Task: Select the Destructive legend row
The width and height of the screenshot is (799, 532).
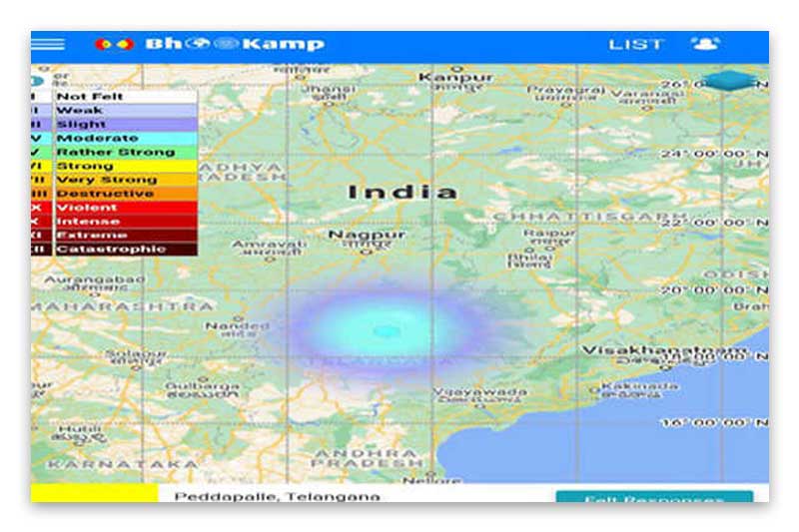Action: pyautogui.click(x=114, y=194)
